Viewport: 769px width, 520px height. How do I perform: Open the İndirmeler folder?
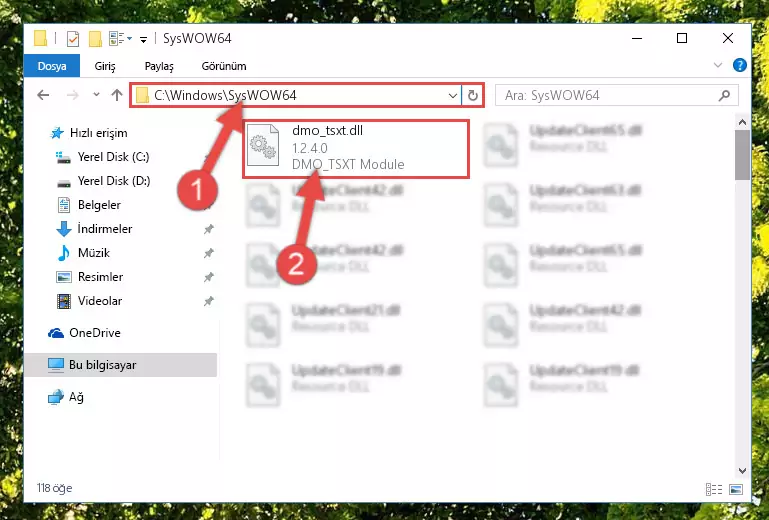tap(94, 229)
